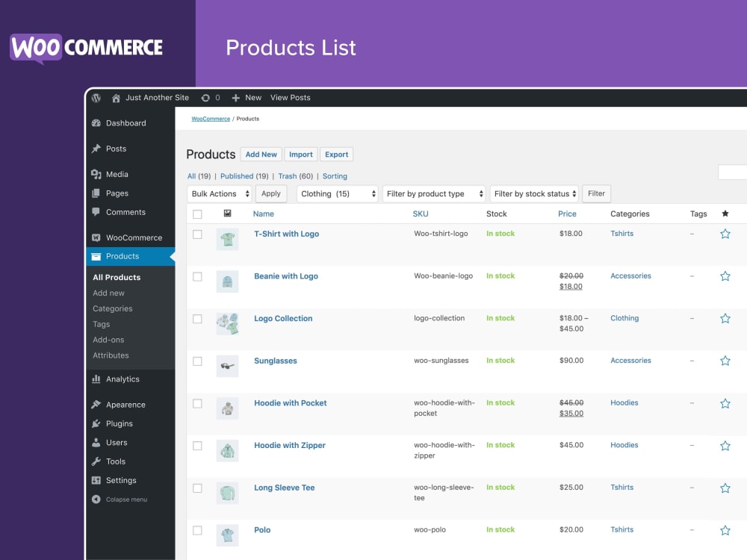Click the WooCommerce sidebar icon

[x=96, y=237]
